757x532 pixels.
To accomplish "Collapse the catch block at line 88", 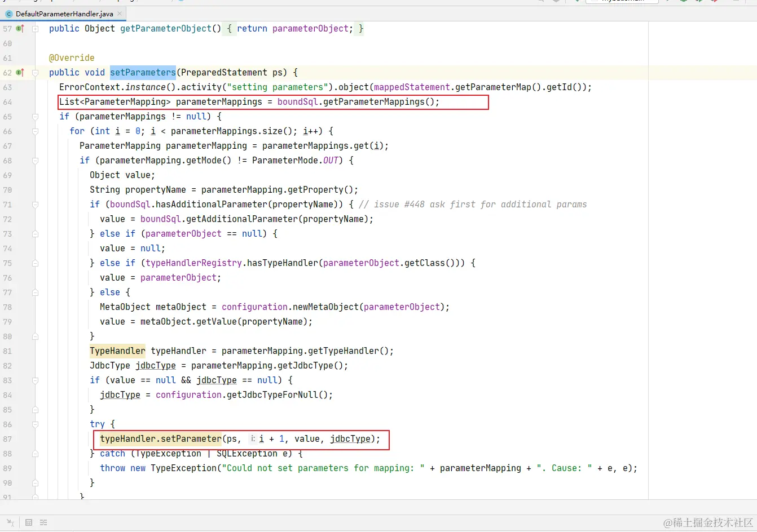I will tap(36, 453).
